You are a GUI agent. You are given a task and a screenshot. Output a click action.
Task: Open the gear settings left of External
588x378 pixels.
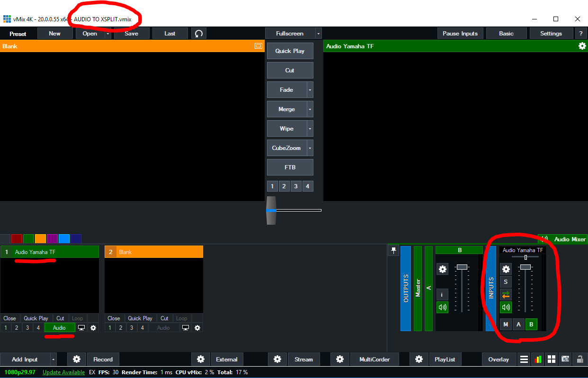(200, 359)
